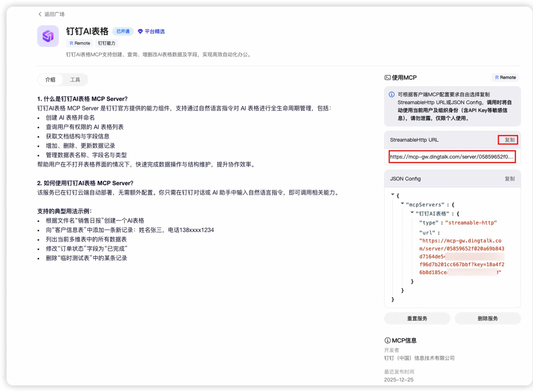
Task: Click the release date 2025-12-25
Action: click(x=399, y=380)
